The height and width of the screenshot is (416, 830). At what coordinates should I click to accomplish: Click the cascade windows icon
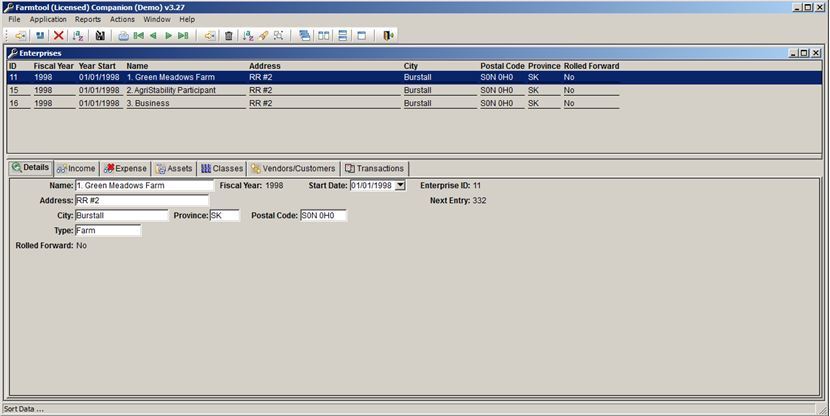304,35
